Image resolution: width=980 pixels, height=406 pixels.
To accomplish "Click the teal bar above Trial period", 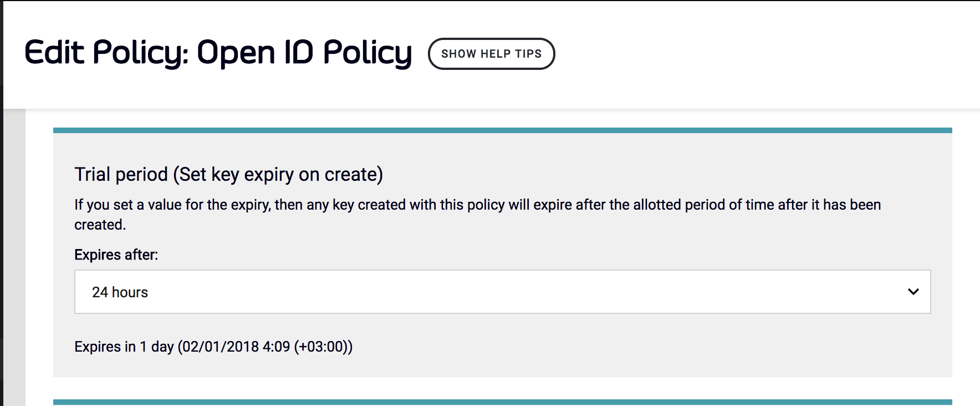I will pos(502,130).
